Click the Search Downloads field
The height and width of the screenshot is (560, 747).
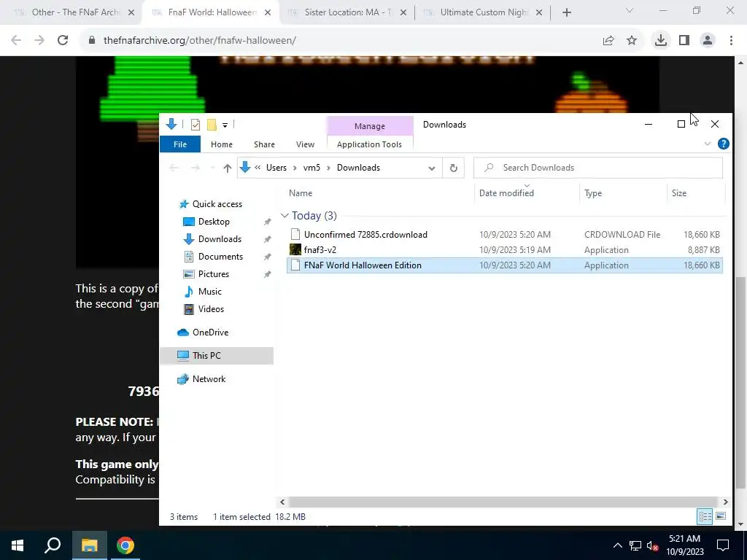click(x=598, y=168)
